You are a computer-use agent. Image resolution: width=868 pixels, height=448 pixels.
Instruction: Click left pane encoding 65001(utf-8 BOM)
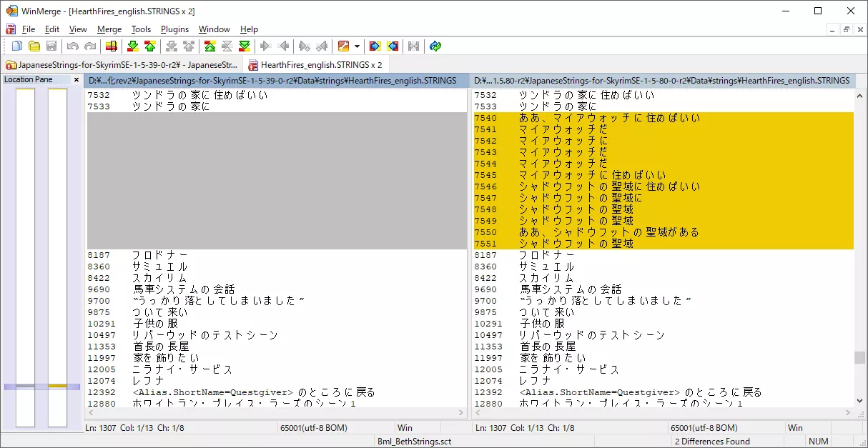(x=314, y=428)
